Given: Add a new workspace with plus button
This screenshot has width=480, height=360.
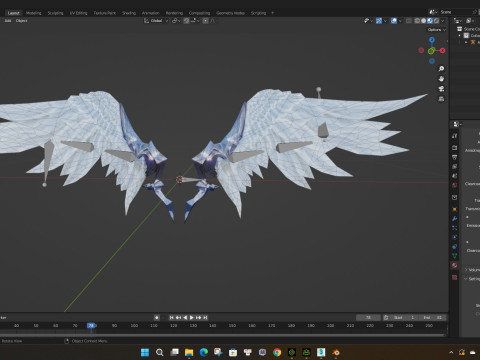Looking at the screenshot, I should pos(272,13).
